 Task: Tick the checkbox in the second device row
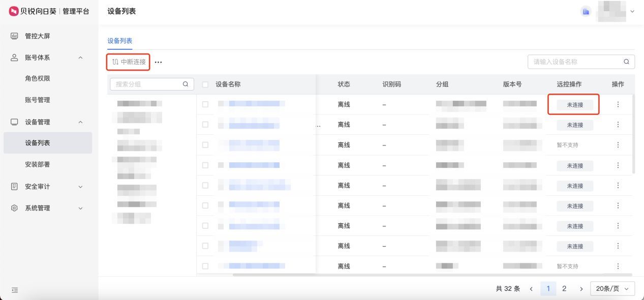coord(205,125)
